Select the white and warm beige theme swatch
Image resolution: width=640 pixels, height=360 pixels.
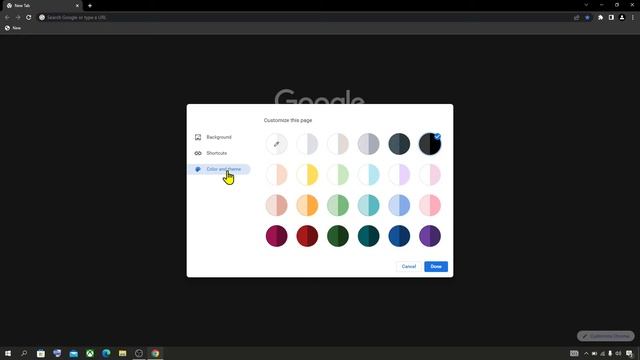(x=338, y=144)
